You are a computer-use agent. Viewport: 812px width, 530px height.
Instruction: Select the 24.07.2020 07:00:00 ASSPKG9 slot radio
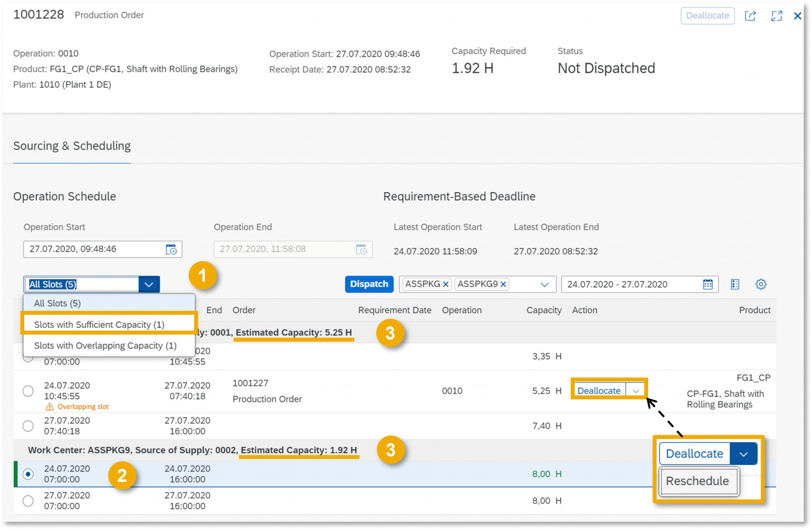(27, 474)
